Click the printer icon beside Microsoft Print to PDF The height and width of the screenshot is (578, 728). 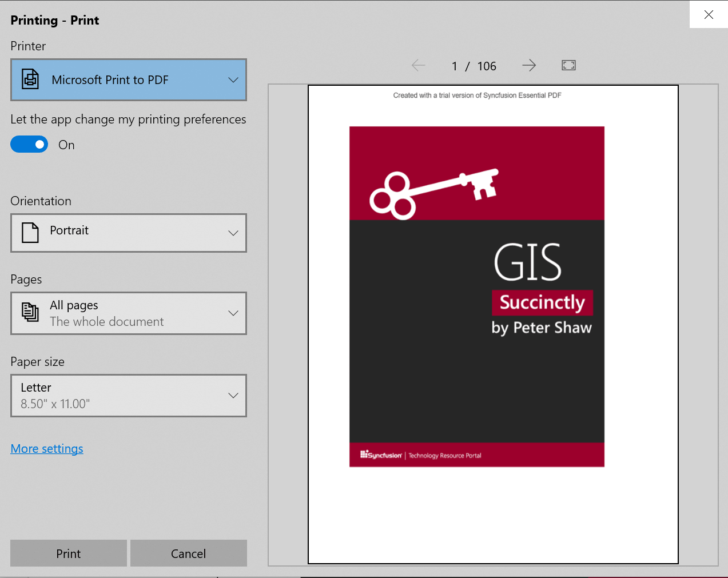pos(30,79)
